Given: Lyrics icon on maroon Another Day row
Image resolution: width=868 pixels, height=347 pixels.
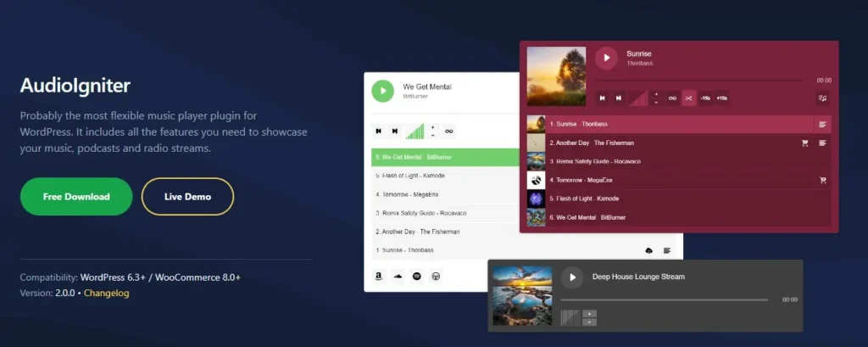Looking at the screenshot, I should coord(822,143).
